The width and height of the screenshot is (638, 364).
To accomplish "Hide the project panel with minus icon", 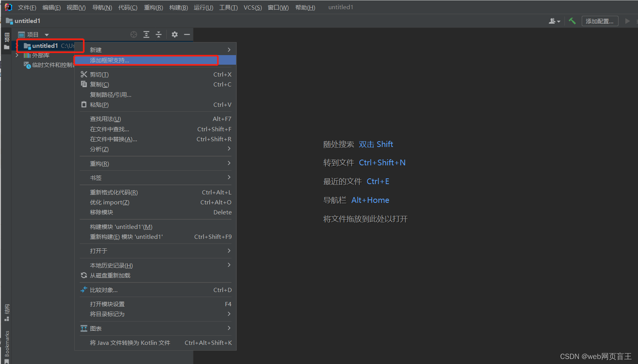I will tap(187, 34).
